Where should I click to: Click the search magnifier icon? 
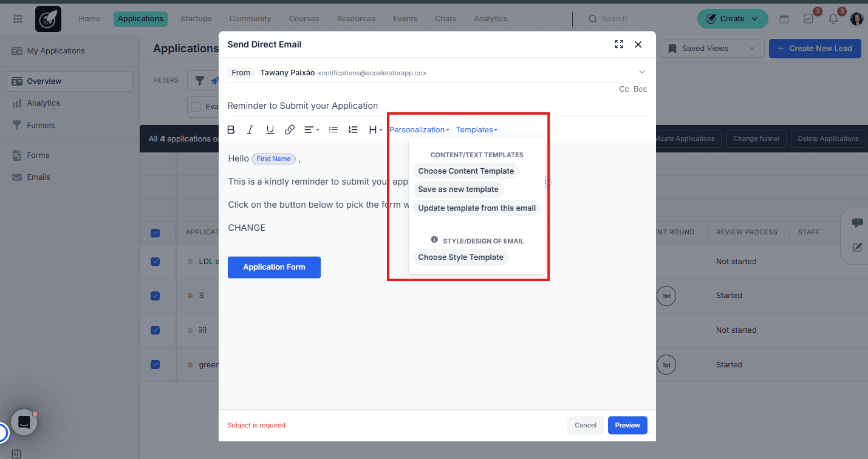pos(593,19)
